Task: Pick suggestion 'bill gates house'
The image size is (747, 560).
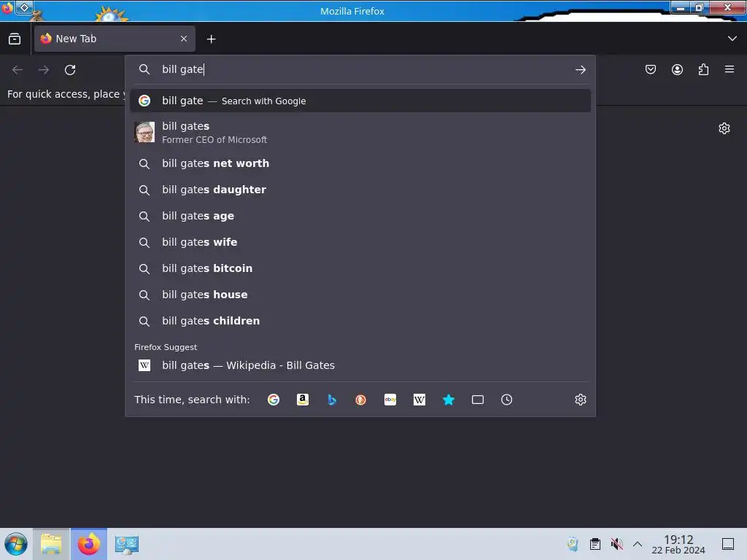Action: click(x=360, y=295)
